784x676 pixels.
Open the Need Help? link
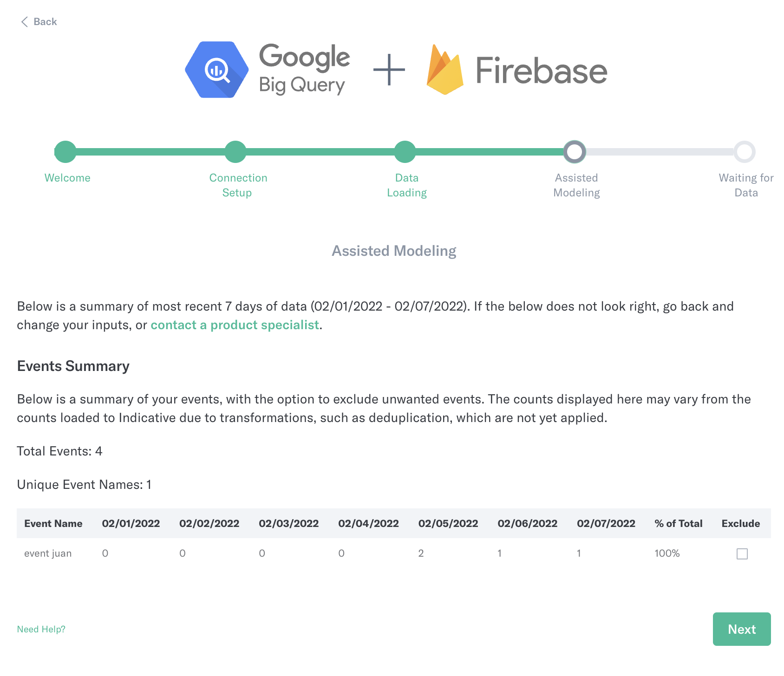click(x=41, y=629)
